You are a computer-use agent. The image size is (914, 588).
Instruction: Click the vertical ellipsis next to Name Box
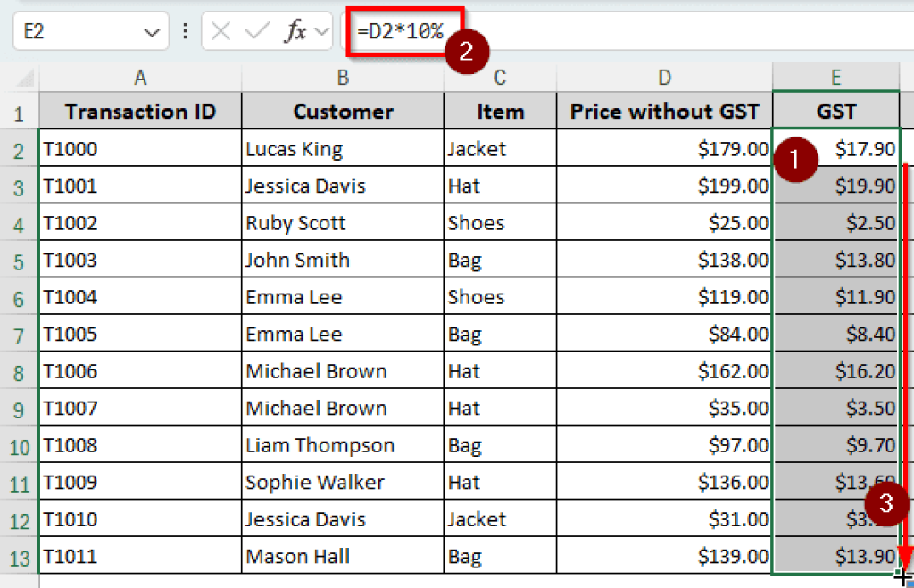coord(185,30)
